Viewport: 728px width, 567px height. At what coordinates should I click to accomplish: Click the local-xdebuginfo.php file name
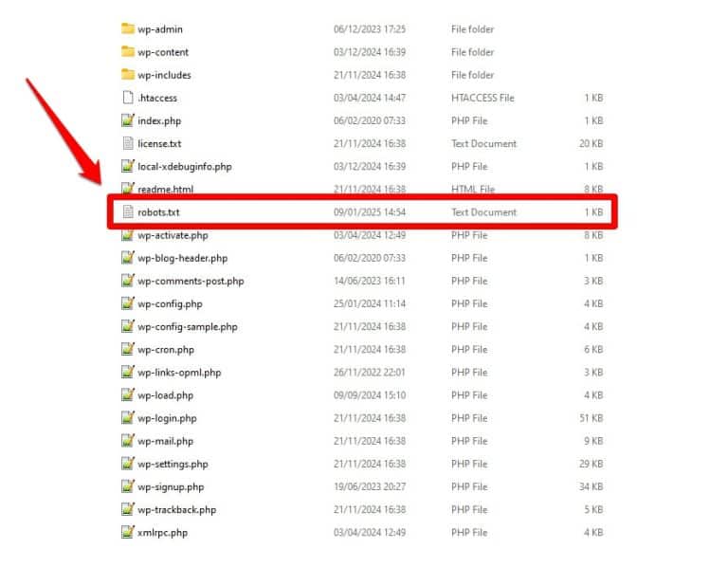click(x=184, y=167)
